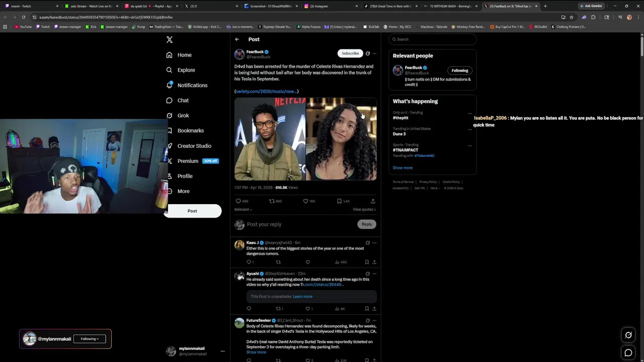Like Ayushi's reply
The width and height of the screenshot is (644, 362).
coord(309,309)
